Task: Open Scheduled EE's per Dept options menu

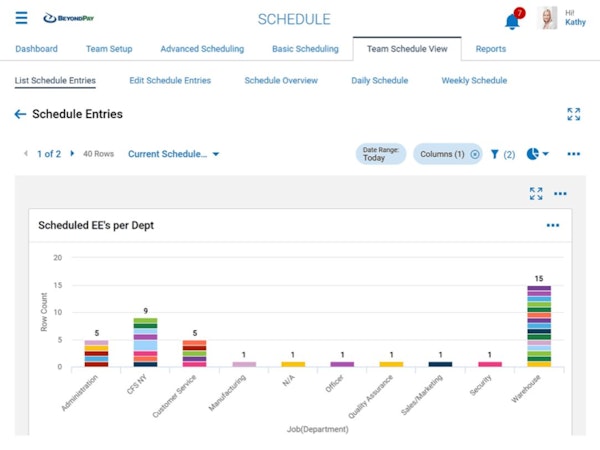Action: coord(553,225)
